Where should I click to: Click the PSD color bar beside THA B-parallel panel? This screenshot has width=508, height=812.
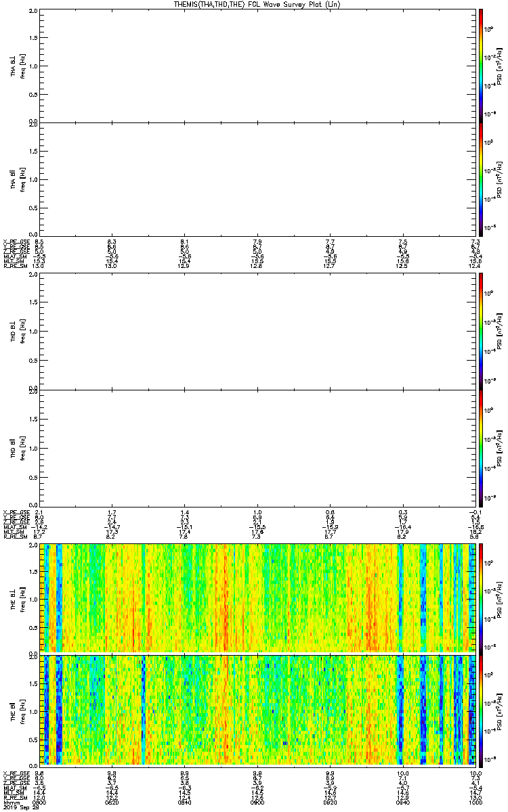click(x=481, y=178)
